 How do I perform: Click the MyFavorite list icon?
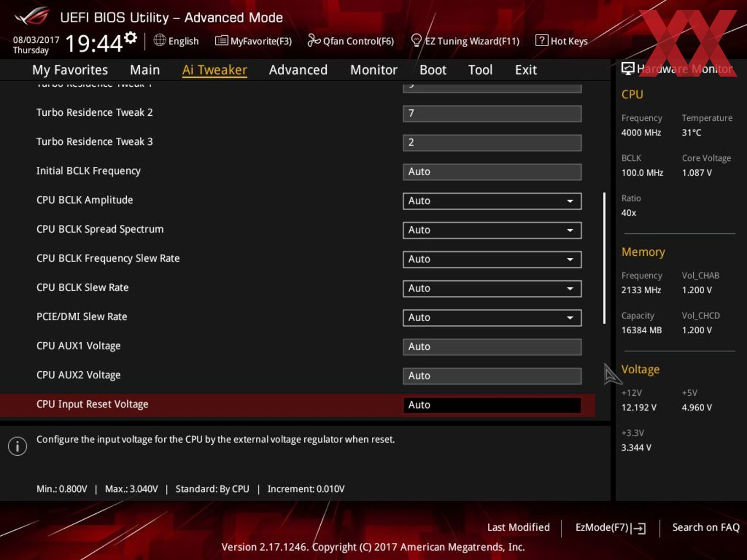[221, 41]
